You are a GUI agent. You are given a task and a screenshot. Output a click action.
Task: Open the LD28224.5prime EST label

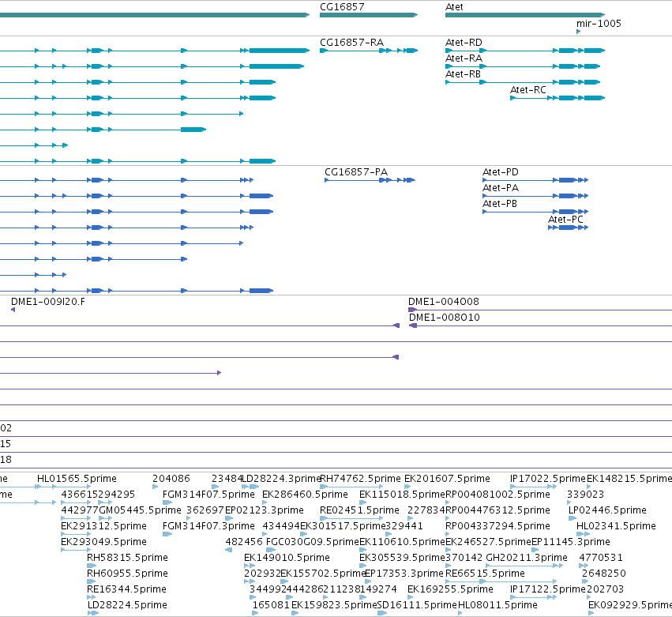(127, 605)
